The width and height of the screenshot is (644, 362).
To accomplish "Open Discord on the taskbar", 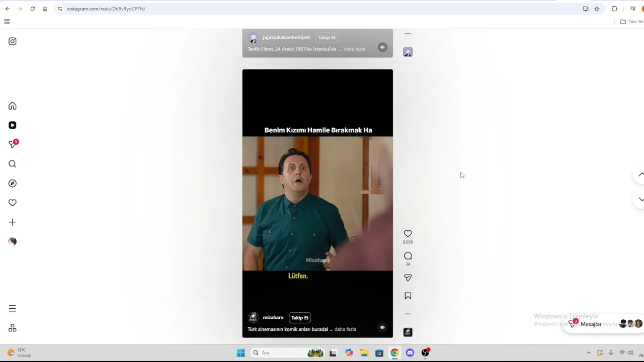I will (410, 353).
